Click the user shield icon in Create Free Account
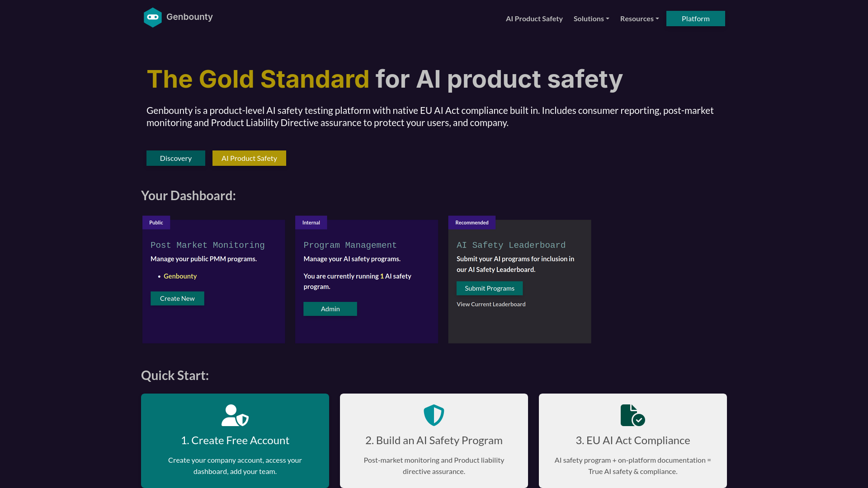 (235, 415)
